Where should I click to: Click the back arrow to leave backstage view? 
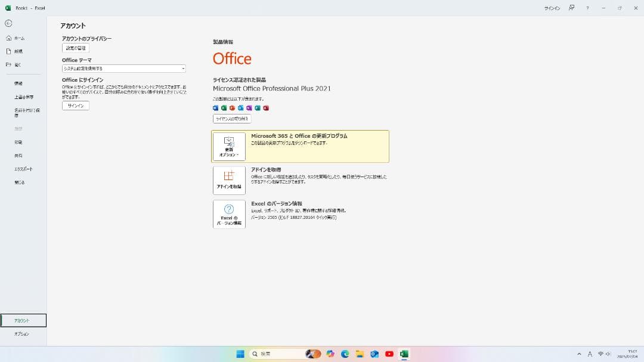point(8,23)
